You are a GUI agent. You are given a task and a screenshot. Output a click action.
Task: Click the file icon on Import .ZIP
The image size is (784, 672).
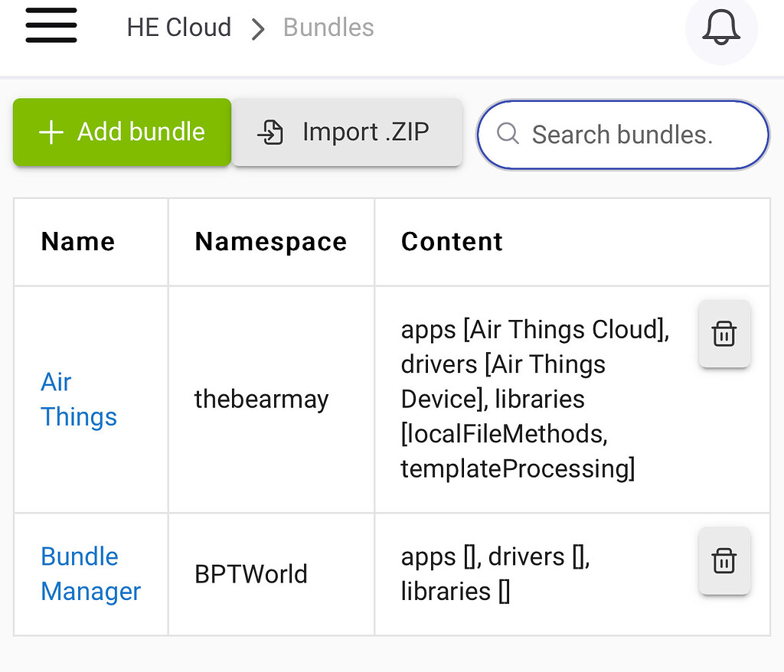click(269, 132)
